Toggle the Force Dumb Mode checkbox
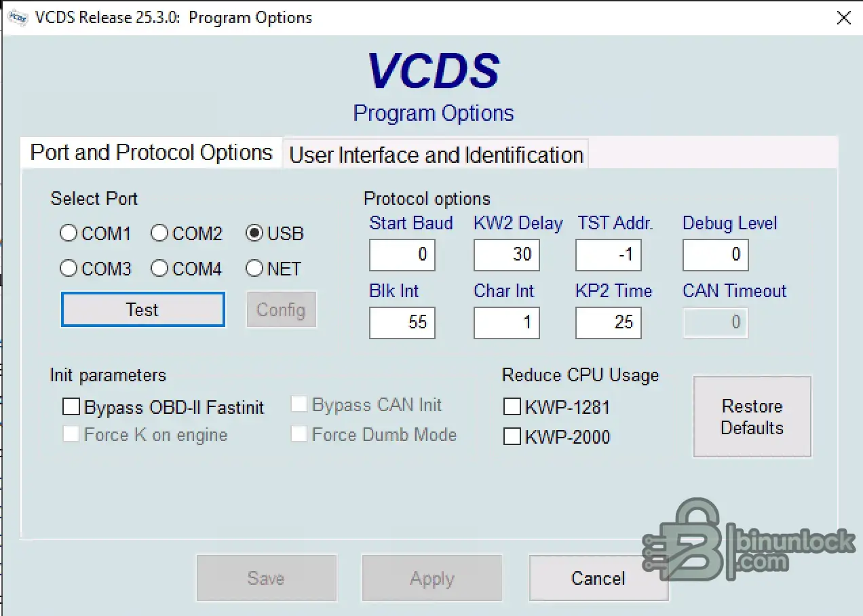 (299, 434)
